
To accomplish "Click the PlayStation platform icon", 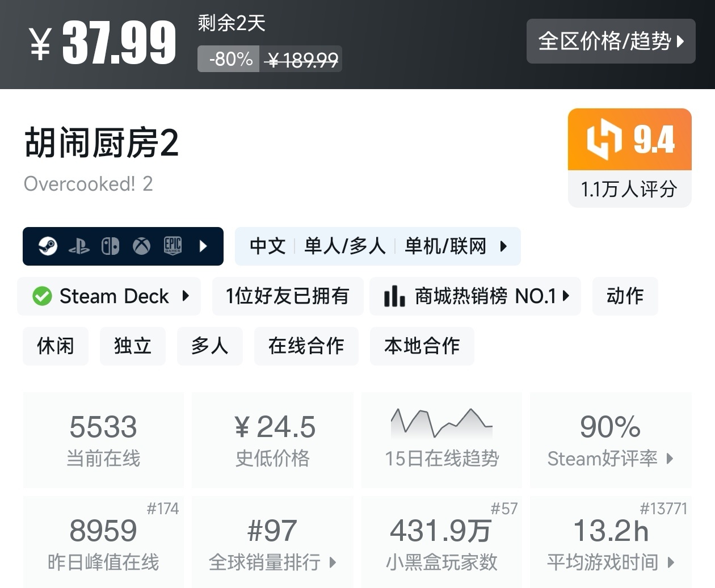I will coord(79,246).
